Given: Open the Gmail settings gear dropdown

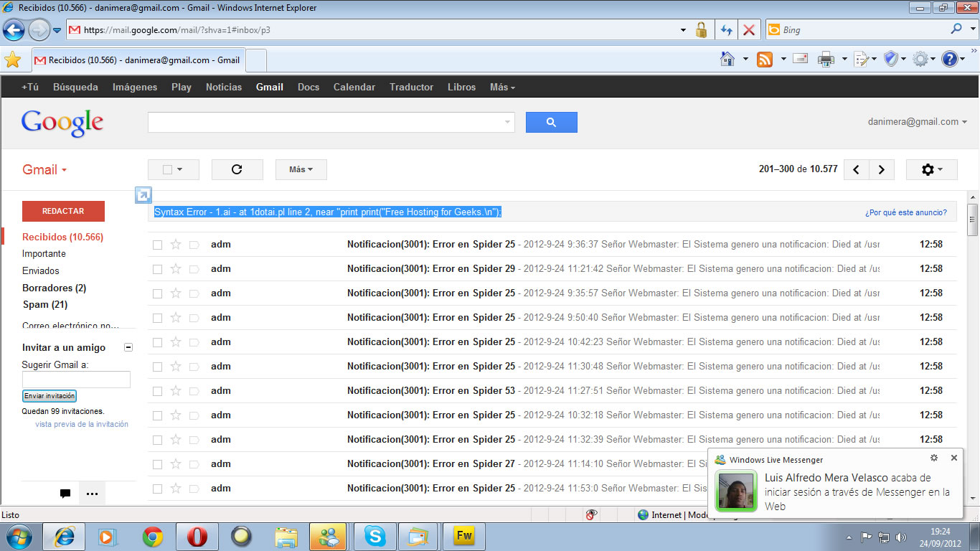Looking at the screenshot, I should (x=931, y=169).
